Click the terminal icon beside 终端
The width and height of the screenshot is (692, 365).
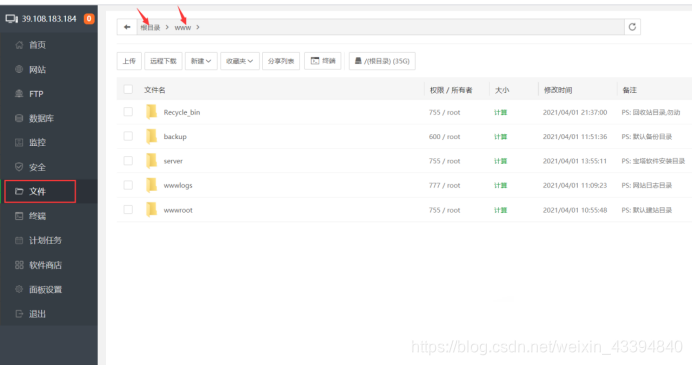(19, 216)
